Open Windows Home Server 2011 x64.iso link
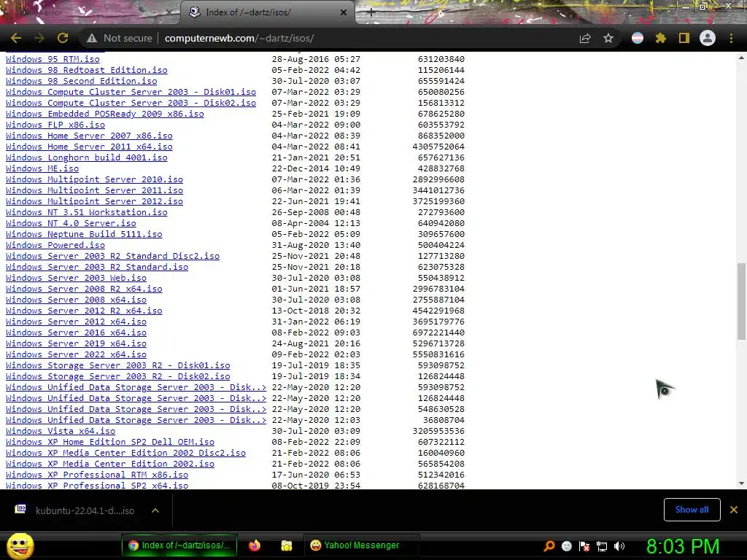 [88, 147]
